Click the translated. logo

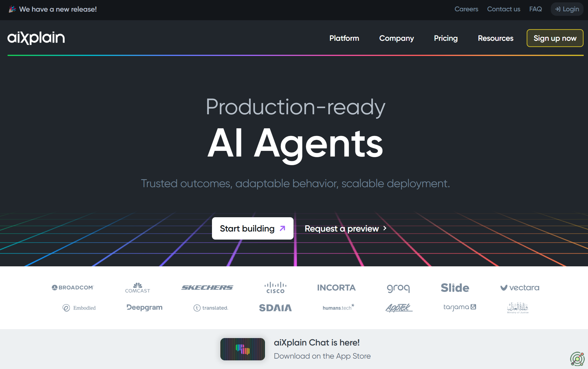(x=211, y=308)
